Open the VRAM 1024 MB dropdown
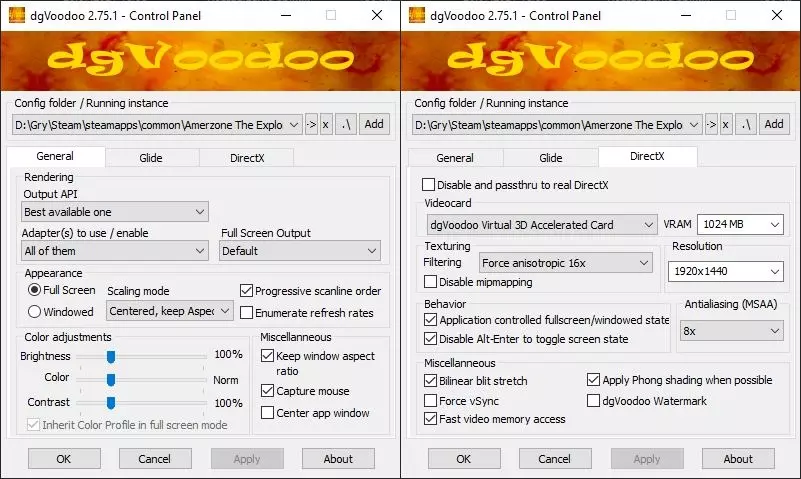This screenshot has height=479, width=801. pyautogui.click(x=740, y=224)
